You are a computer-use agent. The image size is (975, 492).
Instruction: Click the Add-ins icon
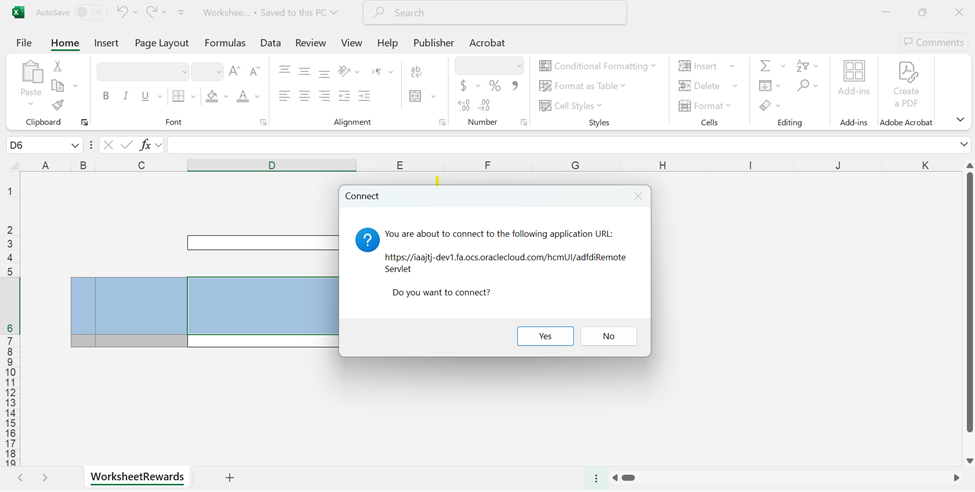click(x=854, y=78)
